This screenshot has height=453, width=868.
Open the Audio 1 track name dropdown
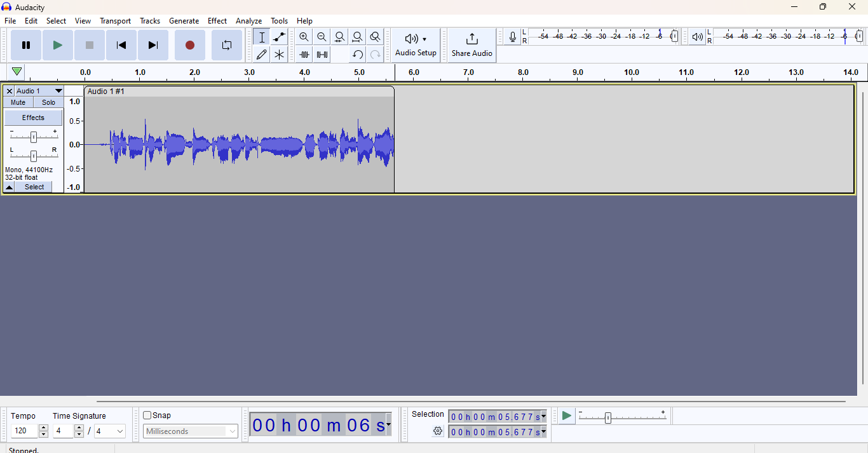[x=58, y=91]
